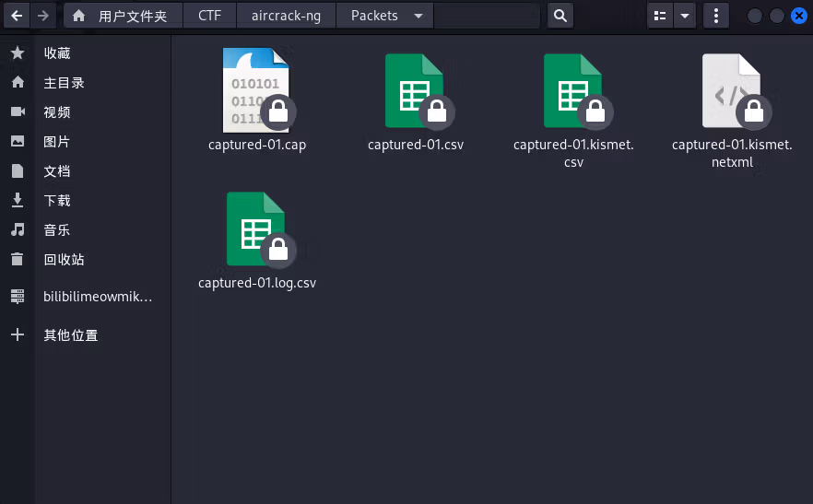Go forward with the right arrow button

point(43,16)
